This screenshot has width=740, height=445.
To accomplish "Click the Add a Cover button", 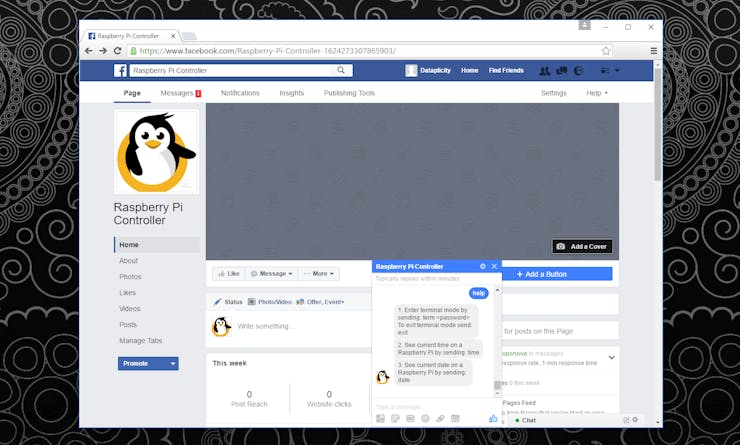I will 582,246.
